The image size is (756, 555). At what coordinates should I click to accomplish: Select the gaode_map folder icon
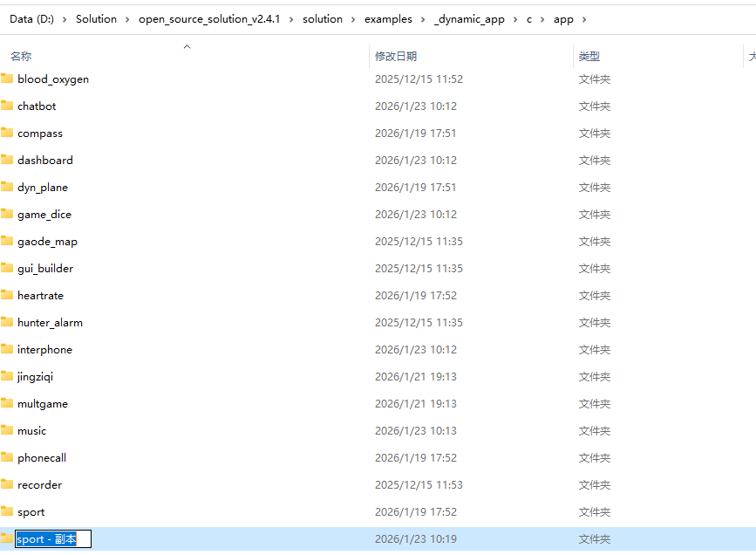click(7, 240)
